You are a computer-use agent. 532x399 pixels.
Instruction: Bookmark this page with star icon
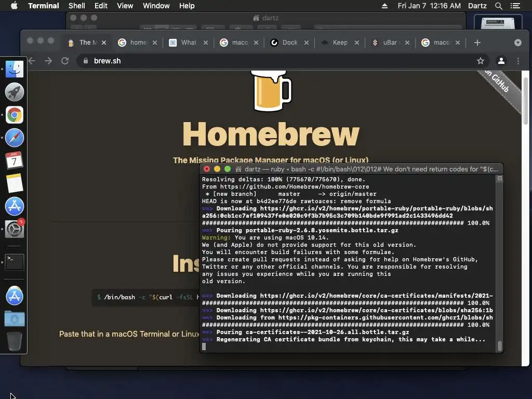click(481, 61)
